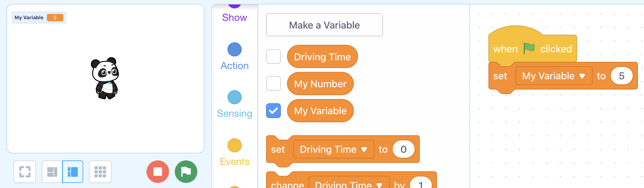Viewport: 644px width, 188px height.
Task: Switch to small stage layout
Action: [52, 172]
